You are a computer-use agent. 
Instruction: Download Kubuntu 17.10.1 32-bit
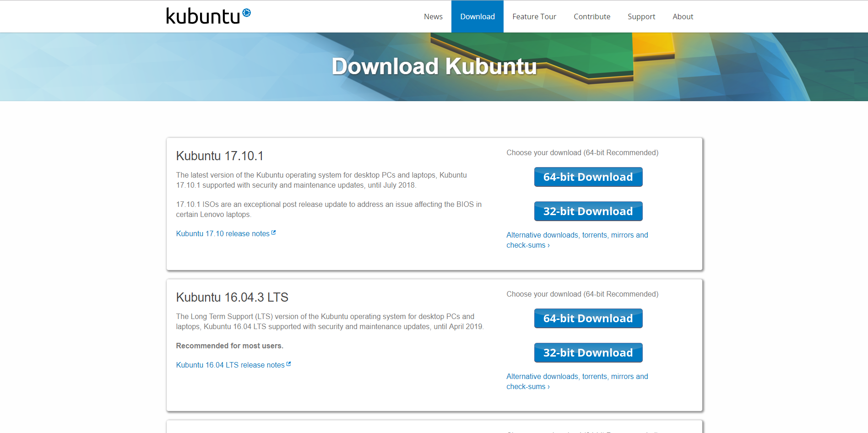tap(588, 211)
